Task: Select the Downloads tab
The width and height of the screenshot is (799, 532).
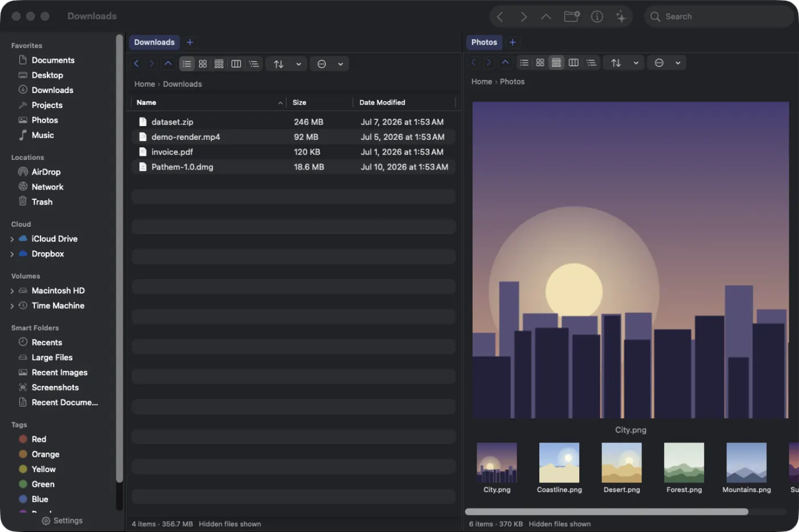Action: tap(154, 42)
